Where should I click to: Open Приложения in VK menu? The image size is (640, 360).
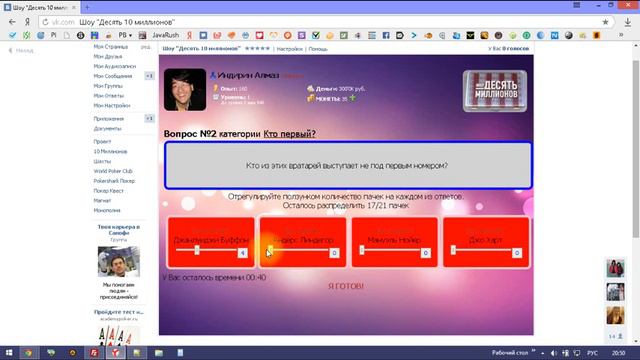click(109, 119)
